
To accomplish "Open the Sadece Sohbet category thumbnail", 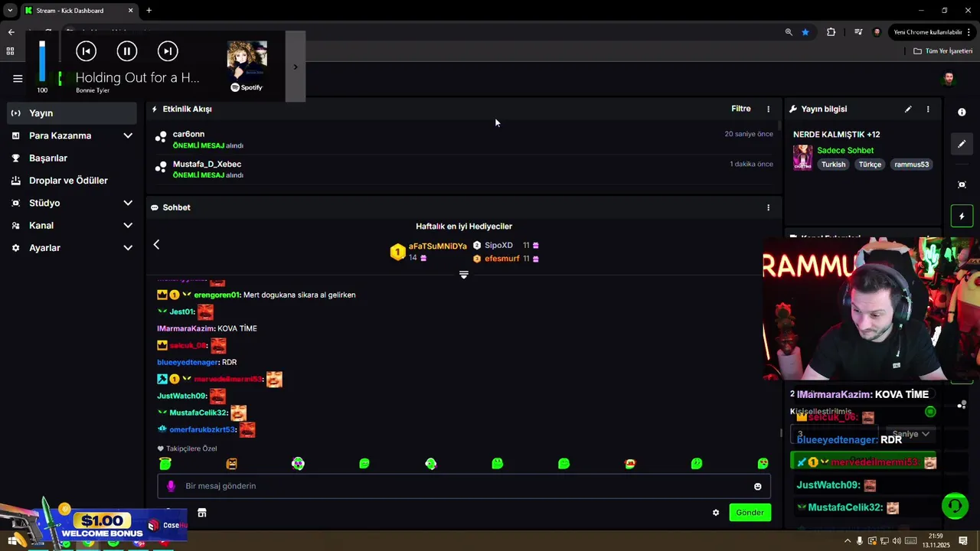I will tap(802, 158).
